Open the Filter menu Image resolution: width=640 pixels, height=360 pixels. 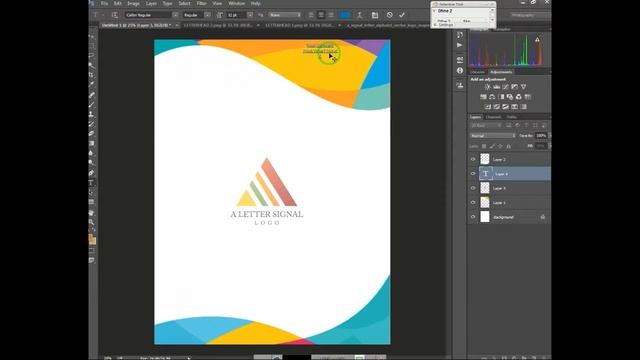click(202, 3)
